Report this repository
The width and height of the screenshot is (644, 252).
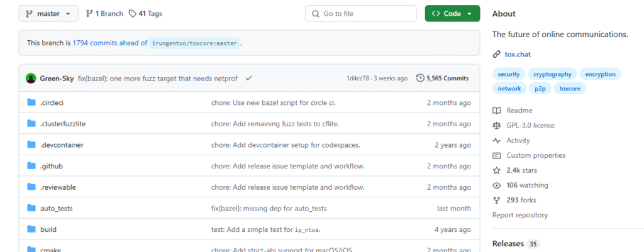[520, 215]
